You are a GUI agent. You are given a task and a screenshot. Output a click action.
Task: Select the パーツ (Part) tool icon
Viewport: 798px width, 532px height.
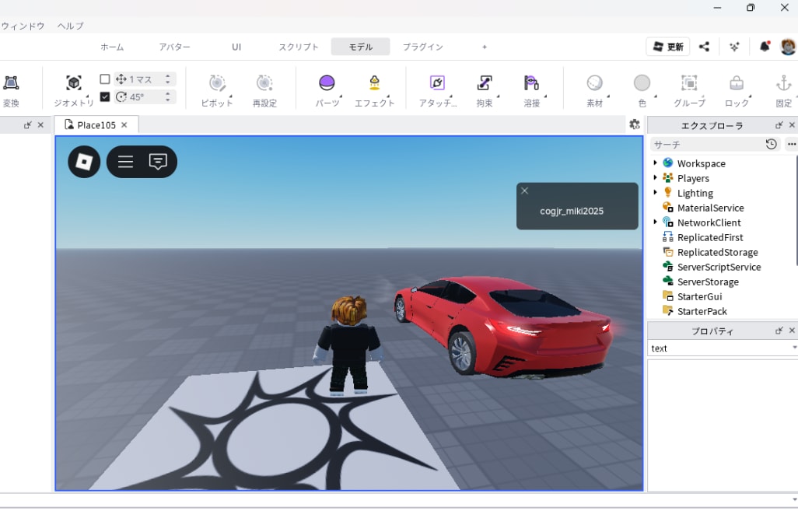[327, 83]
